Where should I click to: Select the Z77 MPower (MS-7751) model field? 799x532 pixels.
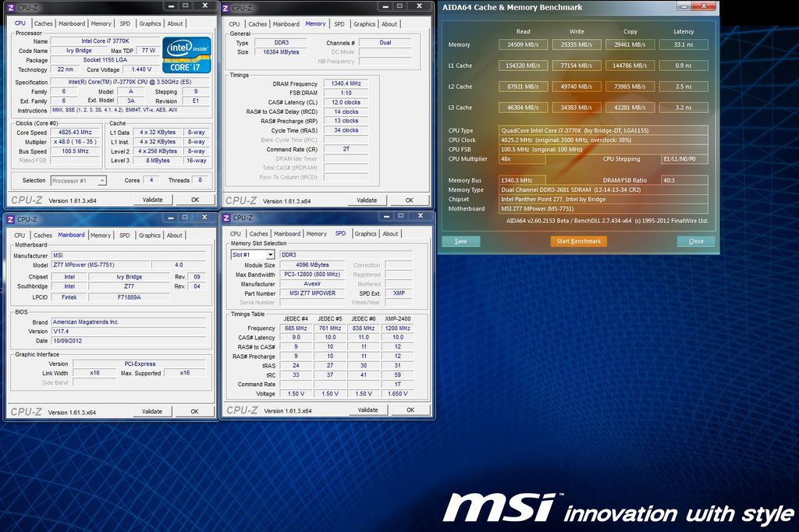pyautogui.click(x=101, y=265)
